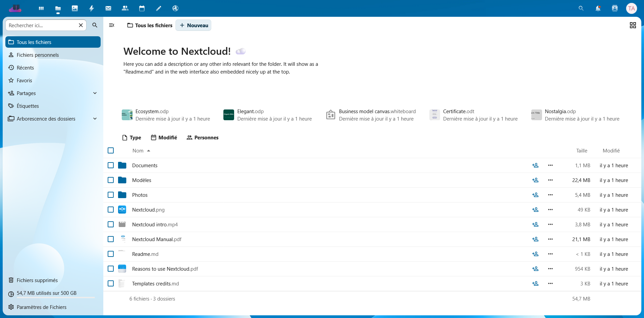Image resolution: width=644 pixels, height=318 pixels.
Task: Check the Readme.md row checkbox
Action: click(x=111, y=254)
